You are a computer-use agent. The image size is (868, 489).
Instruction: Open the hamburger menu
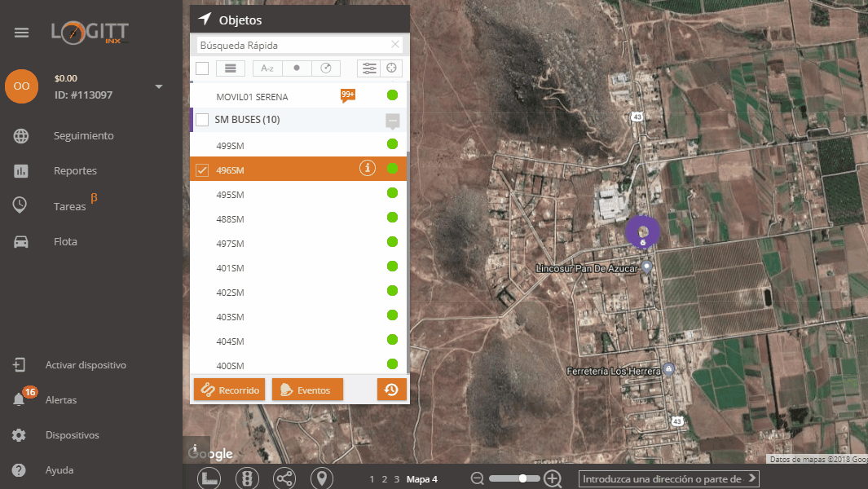pos(21,33)
